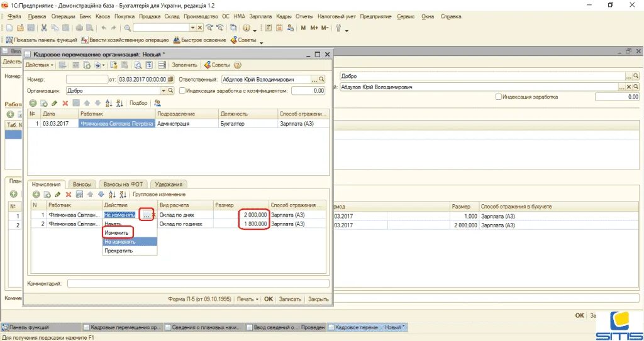
Task: Click Форма П-5 link at dialog bottom
Action: coord(199,299)
